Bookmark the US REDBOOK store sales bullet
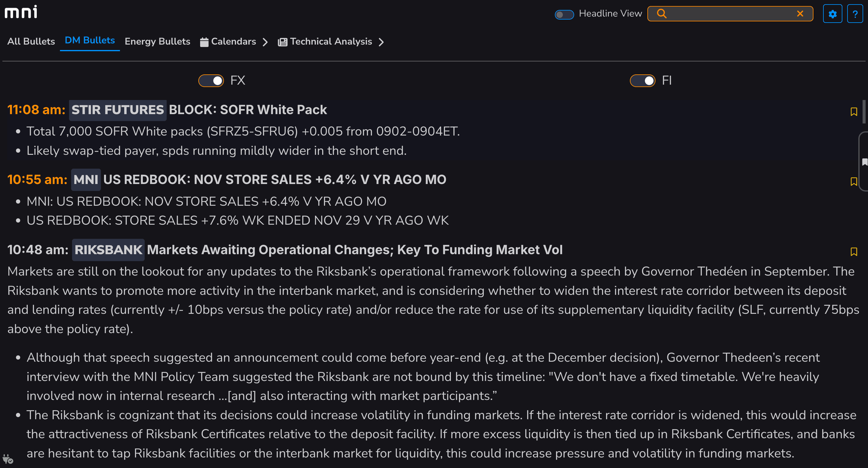This screenshot has width=868, height=468. [854, 182]
